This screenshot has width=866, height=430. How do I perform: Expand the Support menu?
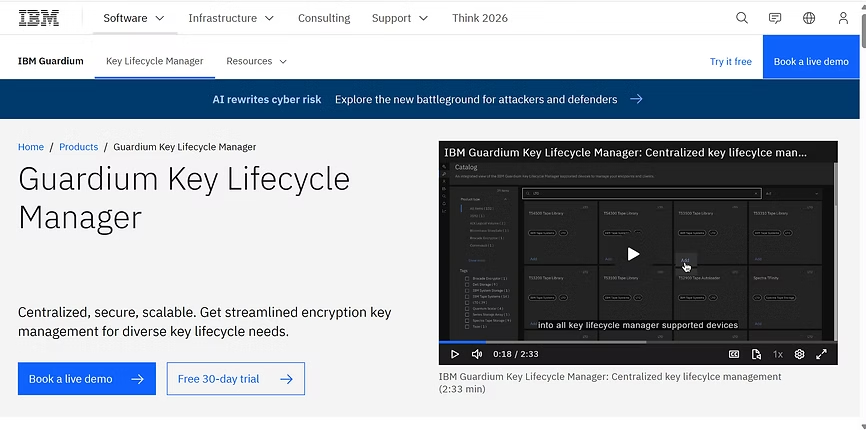[400, 18]
